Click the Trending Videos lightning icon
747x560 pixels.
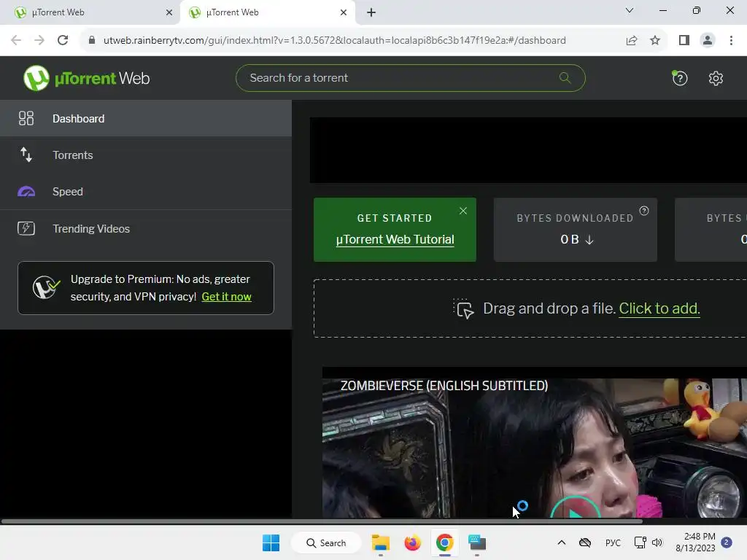[x=26, y=228]
